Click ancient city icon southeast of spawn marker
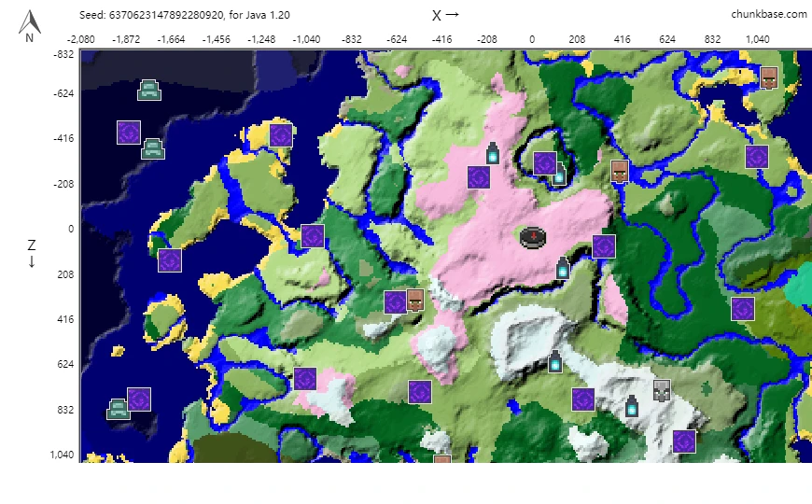This screenshot has height=504, width=812. pyautogui.click(x=563, y=268)
